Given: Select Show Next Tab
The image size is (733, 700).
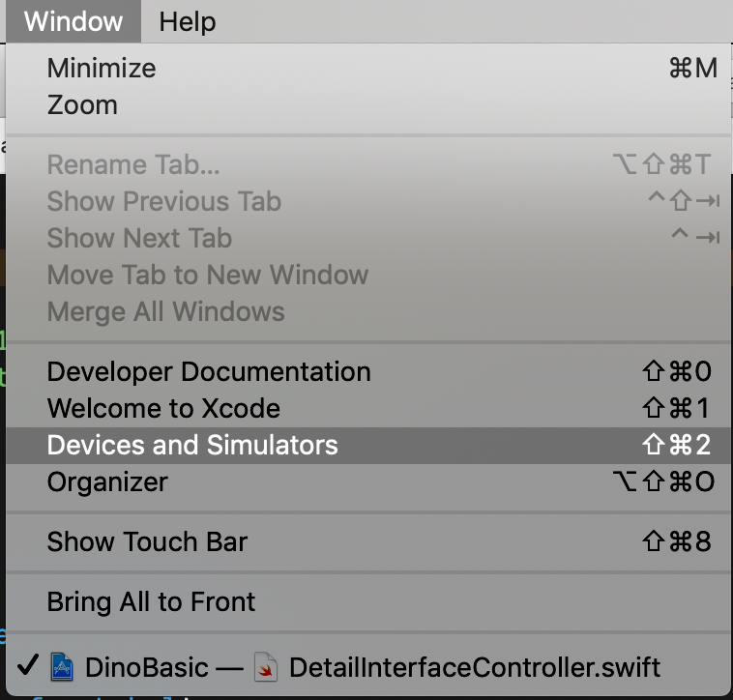Looking at the screenshot, I should coord(368,238).
